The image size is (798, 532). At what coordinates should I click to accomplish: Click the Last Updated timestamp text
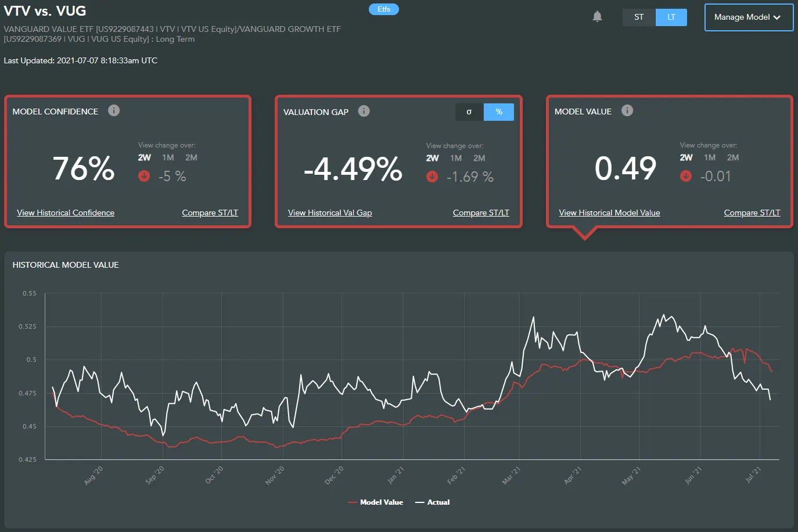81,60
